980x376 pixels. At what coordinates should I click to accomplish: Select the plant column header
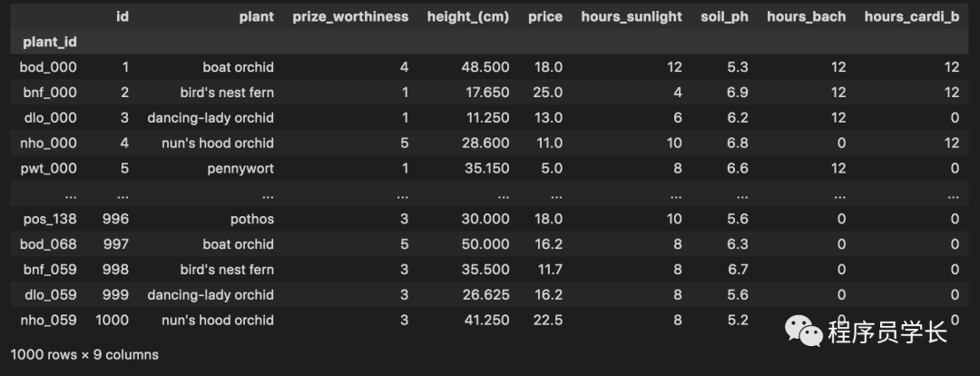[x=256, y=17]
